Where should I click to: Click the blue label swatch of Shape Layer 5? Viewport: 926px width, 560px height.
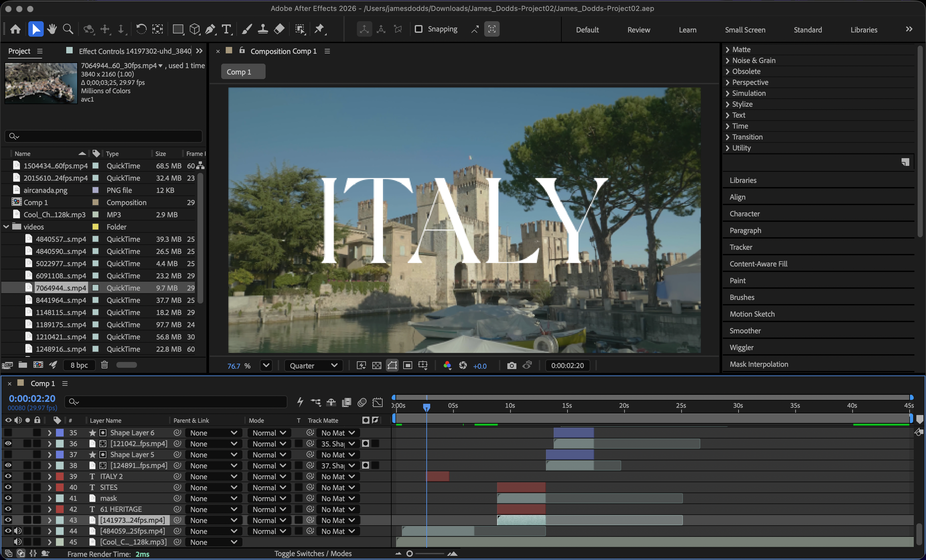[60, 455]
